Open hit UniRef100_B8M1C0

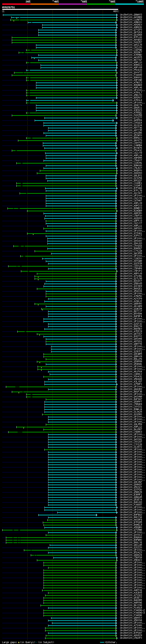tap(131, 138)
